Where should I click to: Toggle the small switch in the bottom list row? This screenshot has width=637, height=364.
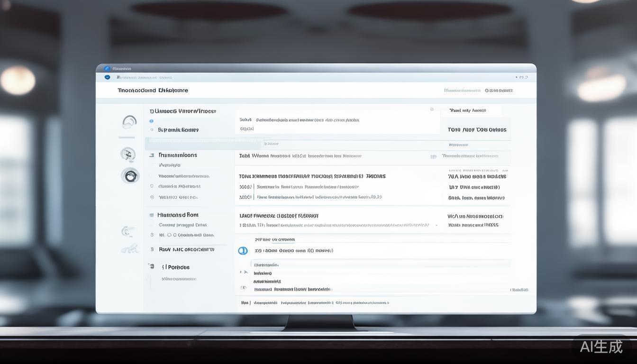(x=243, y=288)
